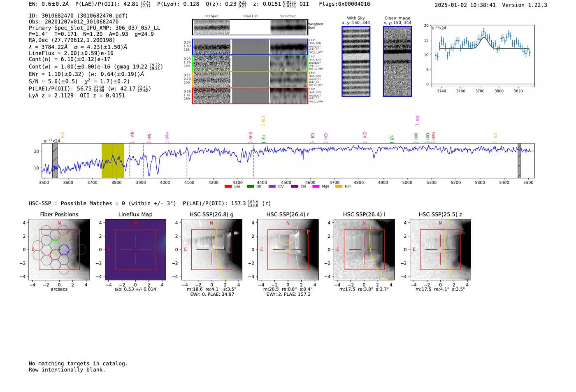Click the red SiIV line marker
Screen dimensions: 576x392
[x=250, y=137]
